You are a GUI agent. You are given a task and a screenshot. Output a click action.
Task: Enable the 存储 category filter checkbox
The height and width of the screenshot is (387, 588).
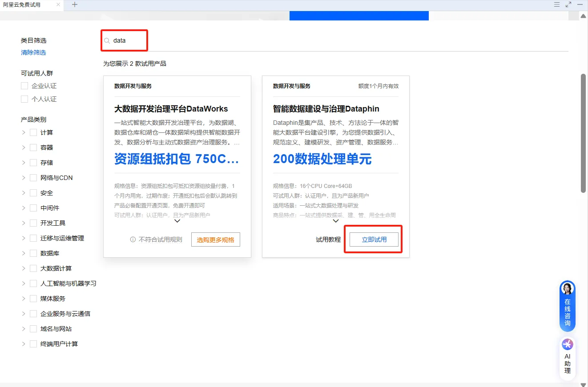point(33,163)
